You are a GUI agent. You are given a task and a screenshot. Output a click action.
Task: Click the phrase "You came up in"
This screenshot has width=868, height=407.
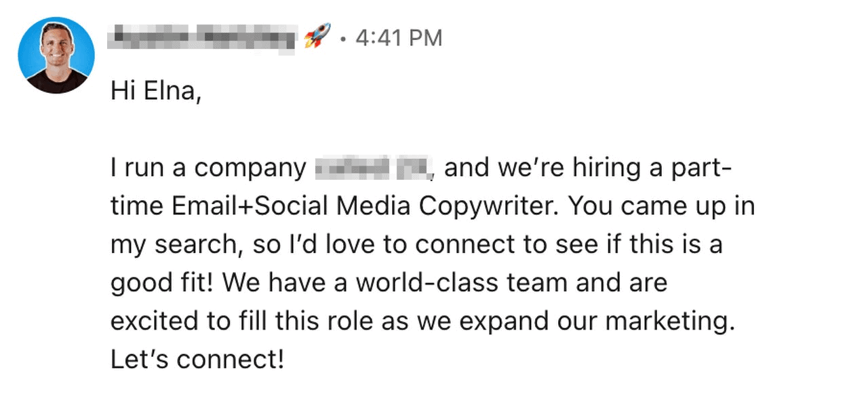(661, 207)
